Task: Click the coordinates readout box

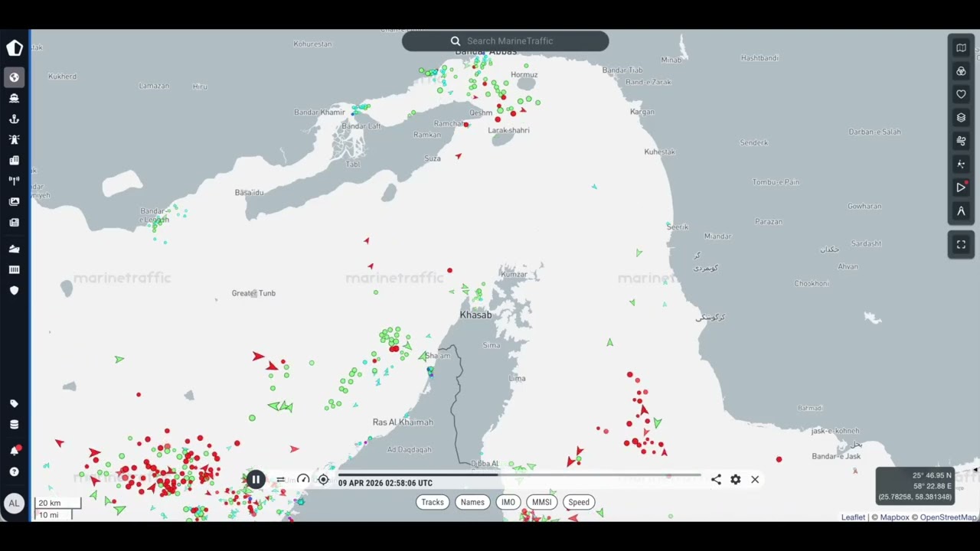Action: (915, 486)
